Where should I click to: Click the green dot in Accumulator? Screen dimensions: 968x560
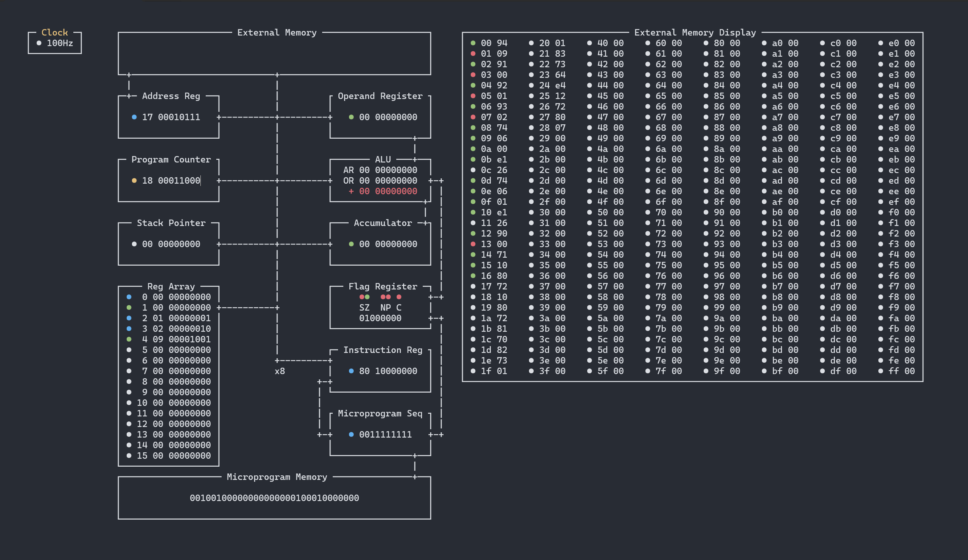pyautogui.click(x=351, y=244)
